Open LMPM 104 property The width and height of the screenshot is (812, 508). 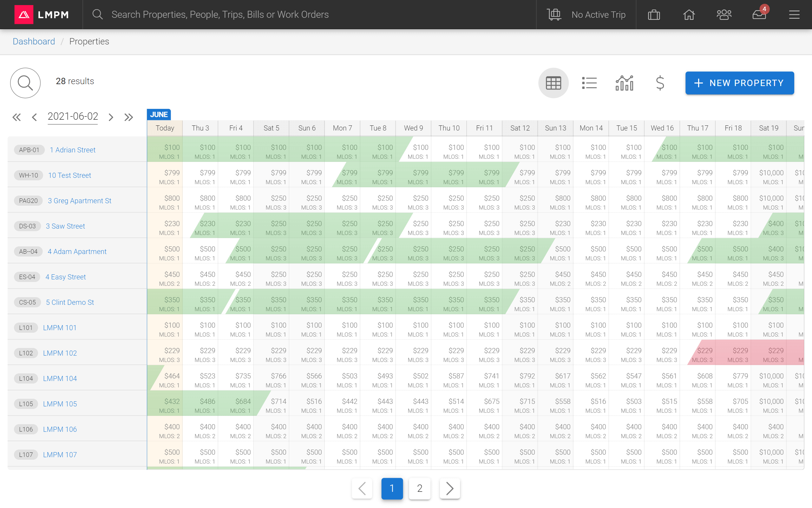[x=60, y=378]
